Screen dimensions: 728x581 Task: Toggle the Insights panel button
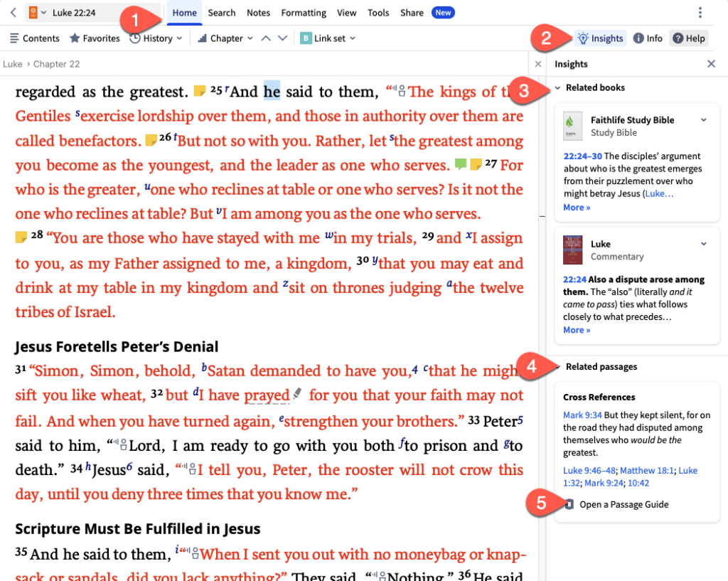(601, 38)
